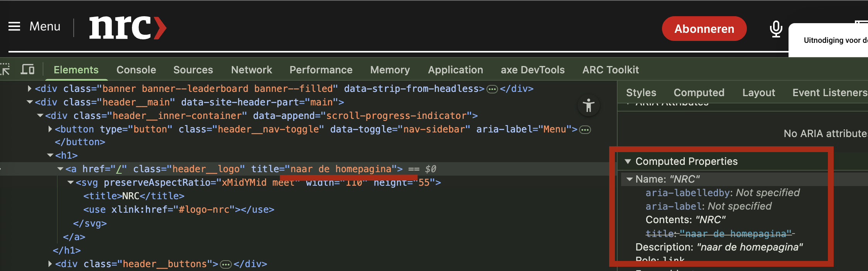Viewport: 868px width, 271px height.
Task: Switch to the Computed styles tab
Action: tap(699, 93)
